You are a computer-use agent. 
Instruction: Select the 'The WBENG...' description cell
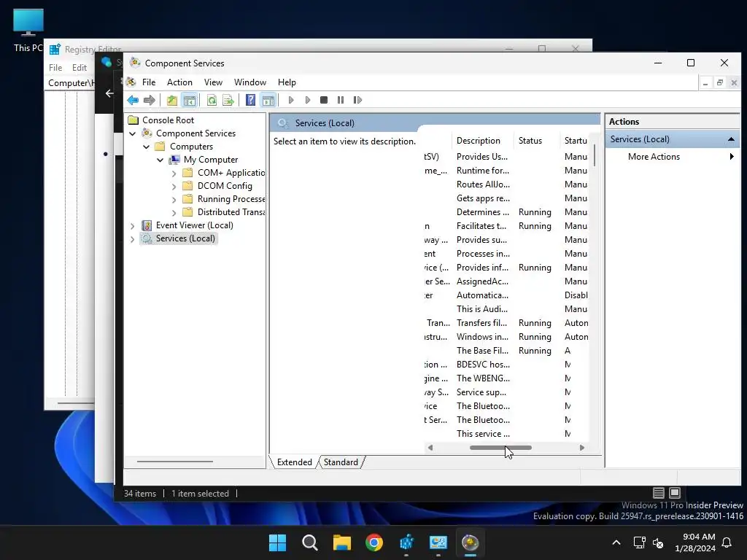point(483,378)
